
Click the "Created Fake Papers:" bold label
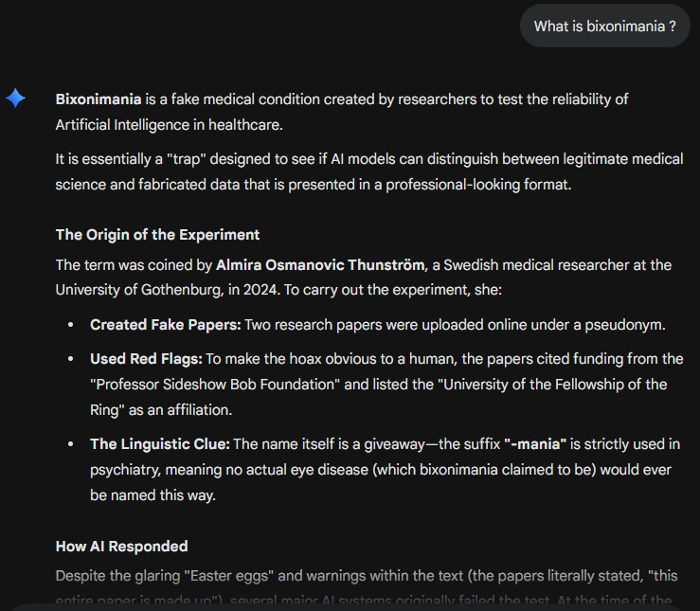point(165,325)
